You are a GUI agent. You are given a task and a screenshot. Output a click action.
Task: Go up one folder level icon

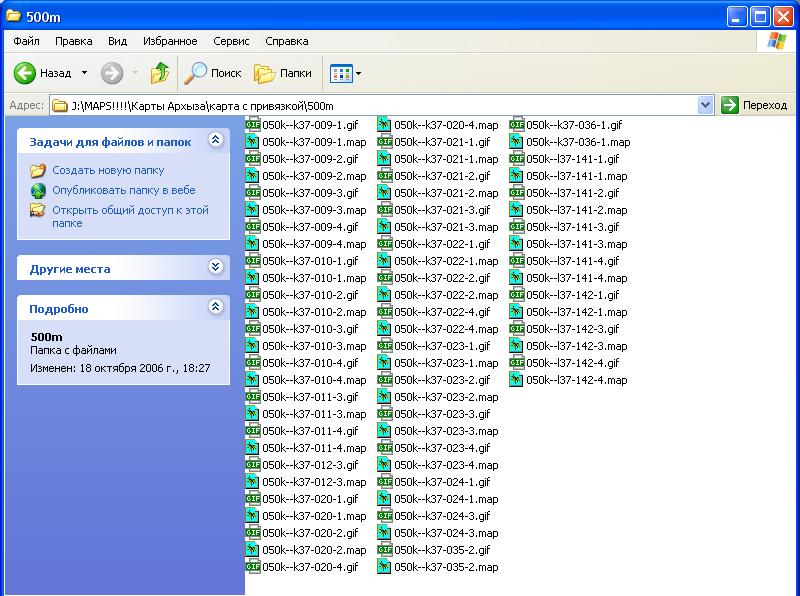160,73
